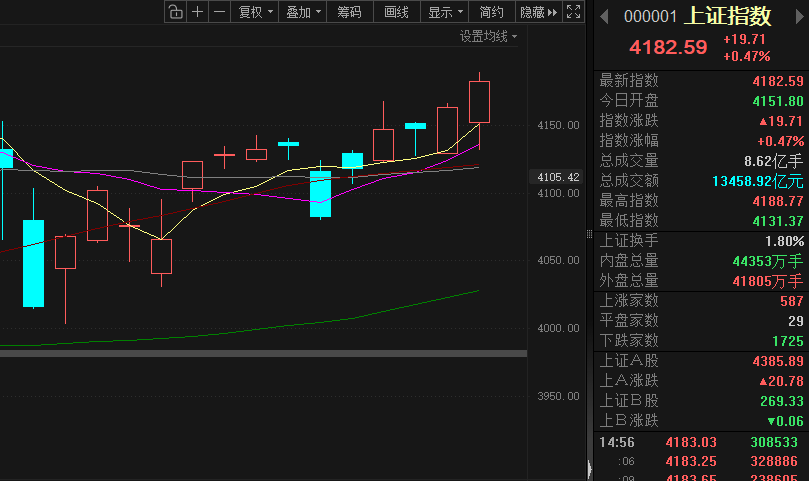809x481 pixels.
Task: Zoom in chart with the plus icon
Action: [197, 11]
